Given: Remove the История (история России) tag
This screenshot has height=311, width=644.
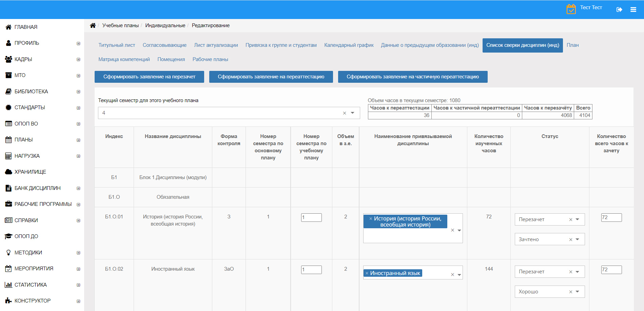Looking at the screenshot, I should coord(371,219).
